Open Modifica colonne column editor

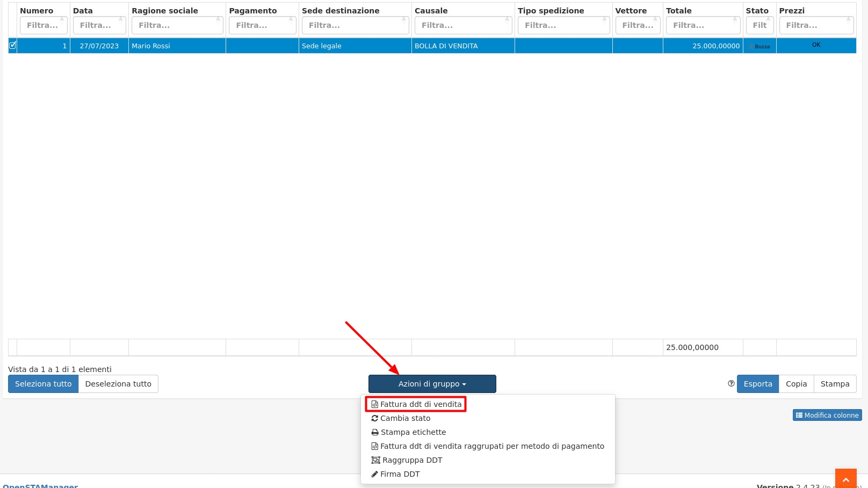click(827, 415)
